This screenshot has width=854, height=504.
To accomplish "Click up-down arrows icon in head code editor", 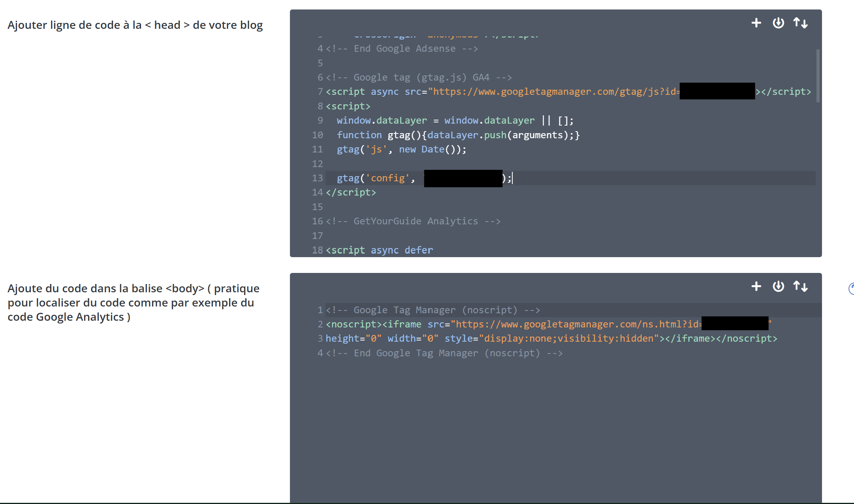I will (801, 23).
